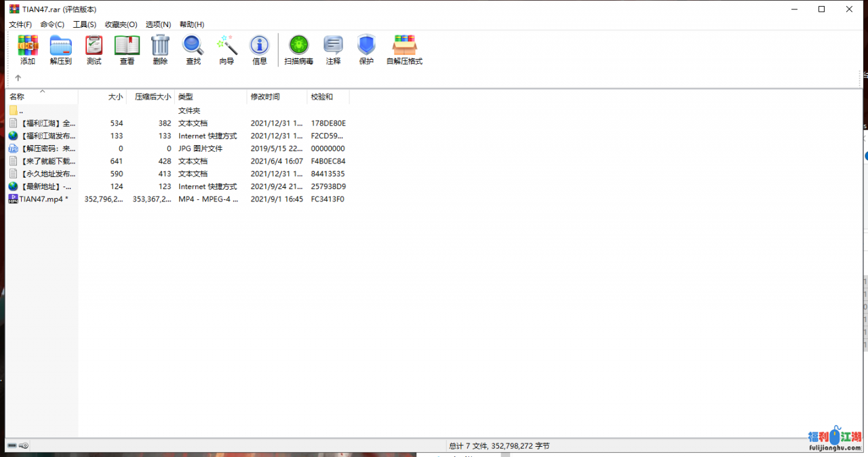Click the Extract To (解压到) icon
The image size is (868, 457).
(60, 49)
